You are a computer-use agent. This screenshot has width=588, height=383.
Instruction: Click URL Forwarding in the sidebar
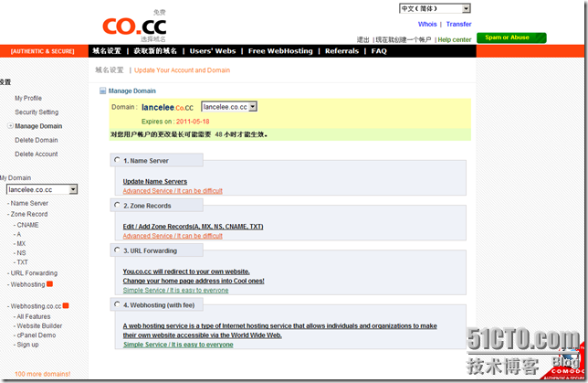34,273
